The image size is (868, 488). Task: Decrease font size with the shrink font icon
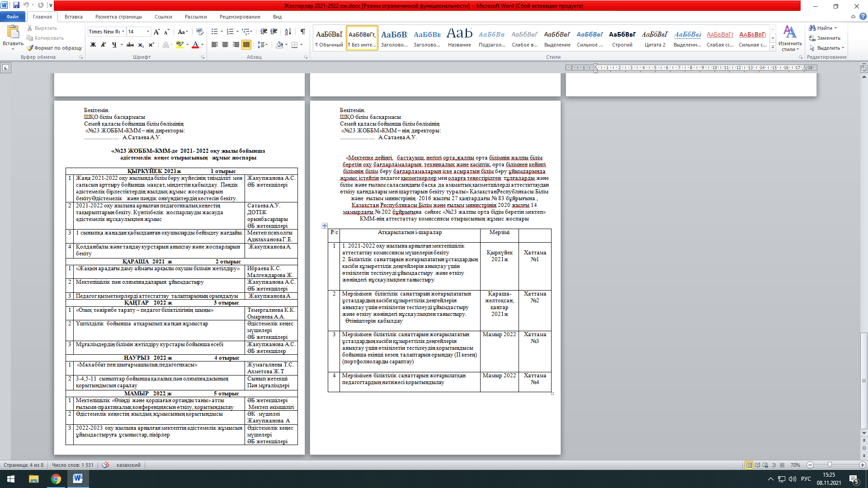click(x=166, y=32)
